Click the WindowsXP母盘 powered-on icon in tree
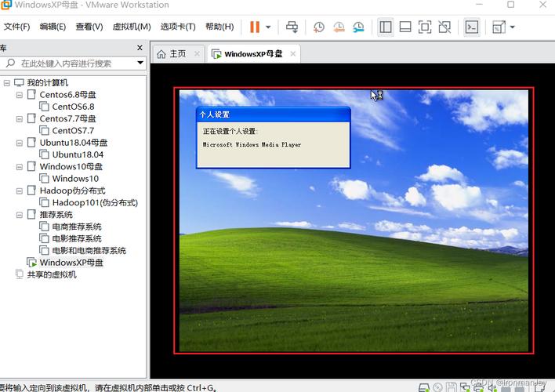This screenshot has height=392, width=555. [31, 263]
